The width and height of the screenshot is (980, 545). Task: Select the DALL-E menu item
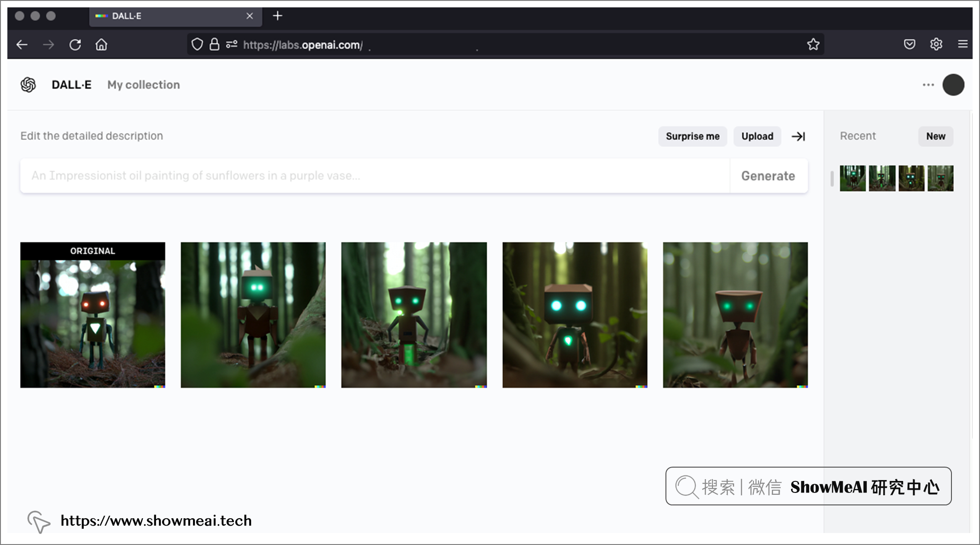click(71, 85)
